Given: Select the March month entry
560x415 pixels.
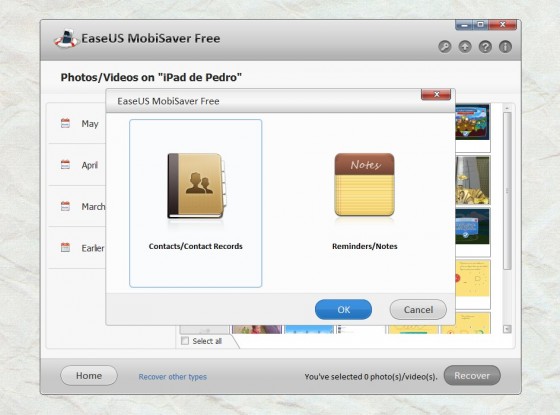Looking at the screenshot, I should [x=77, y=206].
